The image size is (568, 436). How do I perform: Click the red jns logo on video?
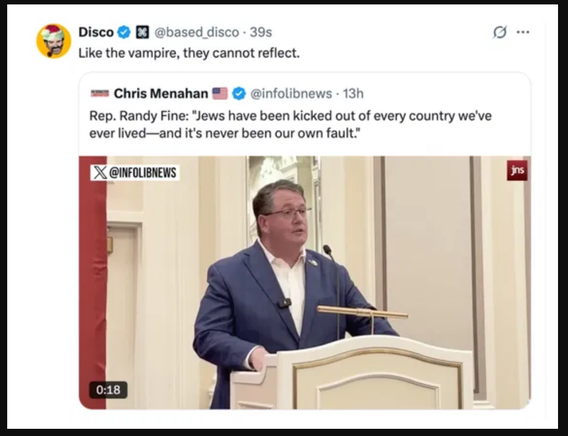[517, 170]
